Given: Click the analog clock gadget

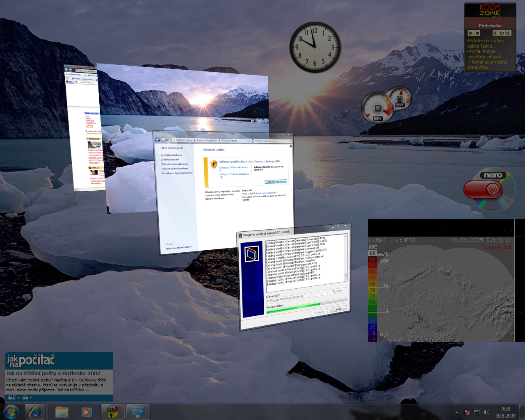Looking at the screenshot, I should click(315, 47).
